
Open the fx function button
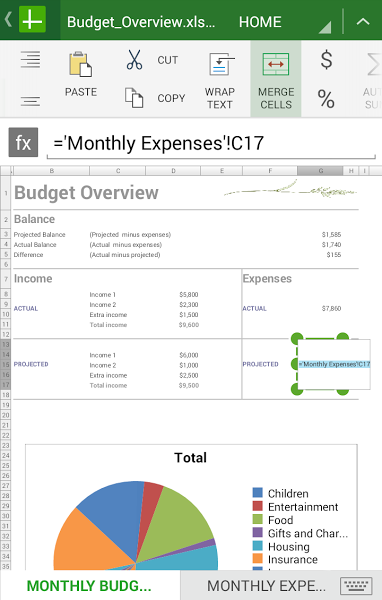[23, 143]
